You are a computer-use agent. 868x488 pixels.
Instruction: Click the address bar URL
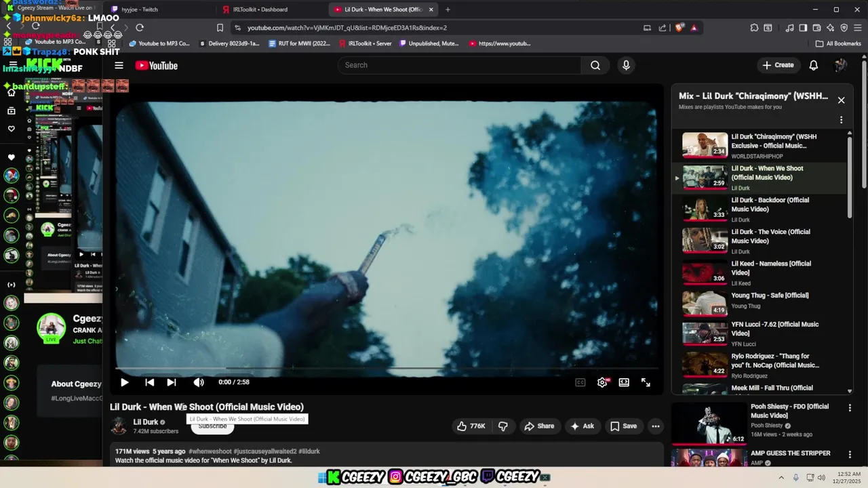[347, 28]
